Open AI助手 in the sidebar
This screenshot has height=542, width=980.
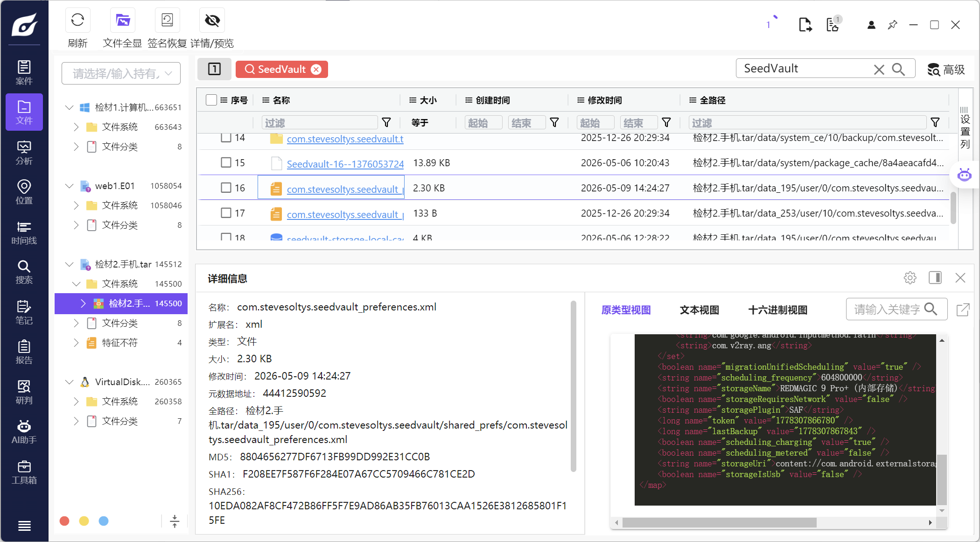coord(24,432)
